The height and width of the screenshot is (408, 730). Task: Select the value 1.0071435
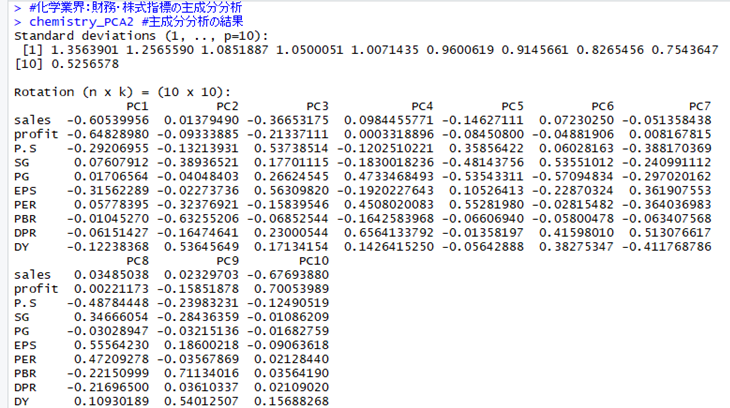pos(385,50)
